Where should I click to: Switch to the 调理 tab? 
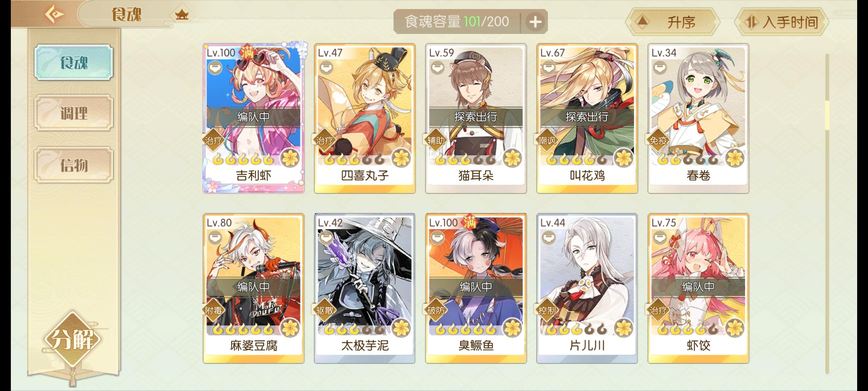pos(74,113)
